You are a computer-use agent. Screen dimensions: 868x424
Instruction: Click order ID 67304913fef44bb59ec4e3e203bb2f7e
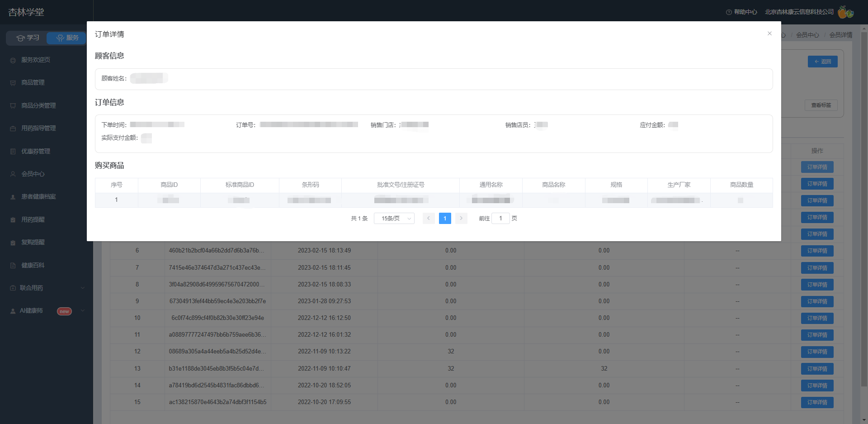[x=217, y=301]
